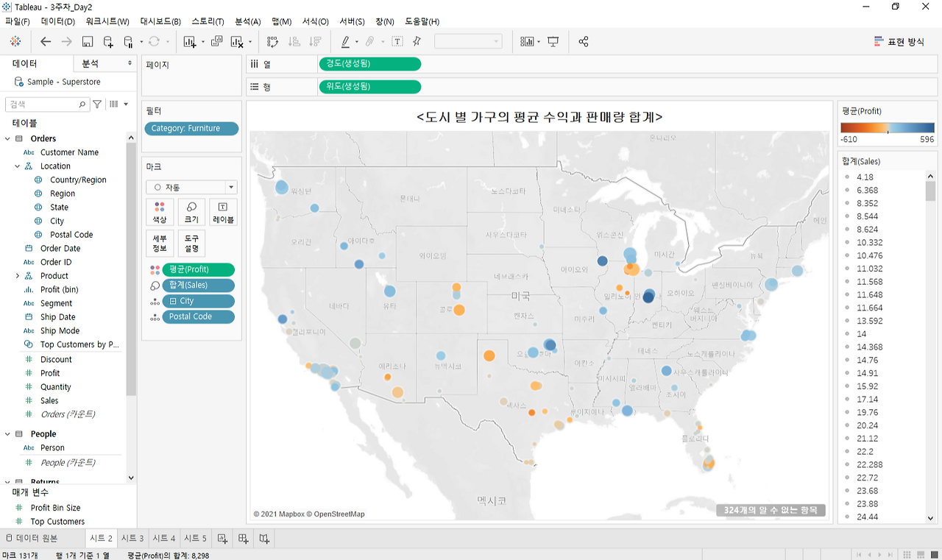Click the color icon beside 평균(Profit) pill

click(155, 270)
